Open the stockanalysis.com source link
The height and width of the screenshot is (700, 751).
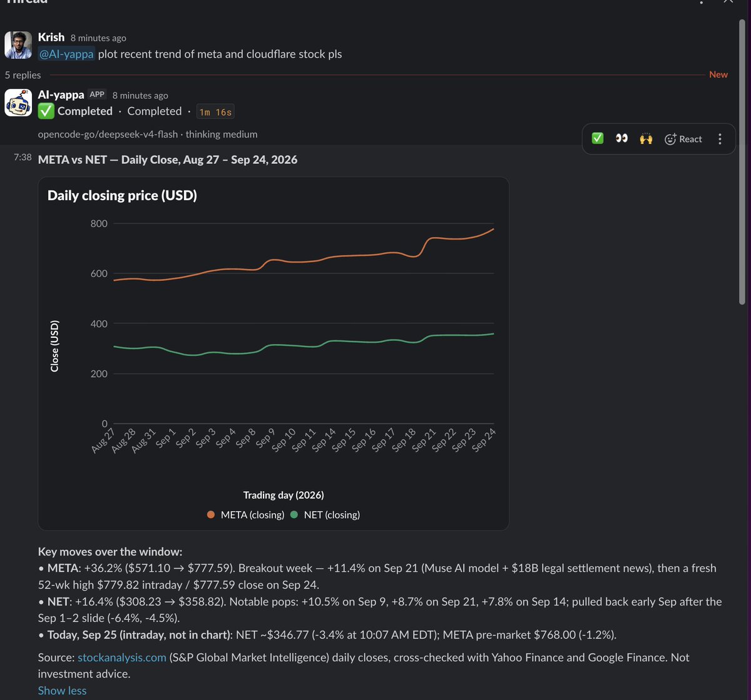tap(122, 657)
